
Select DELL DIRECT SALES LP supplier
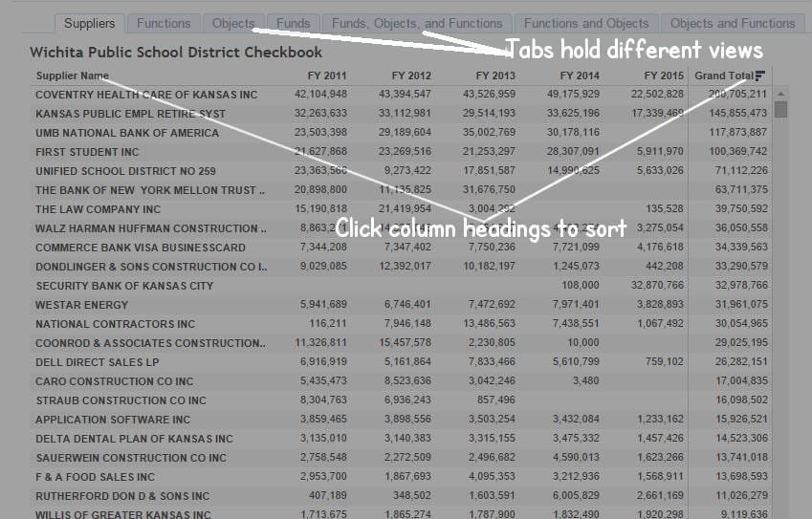(x=98, y=363)
